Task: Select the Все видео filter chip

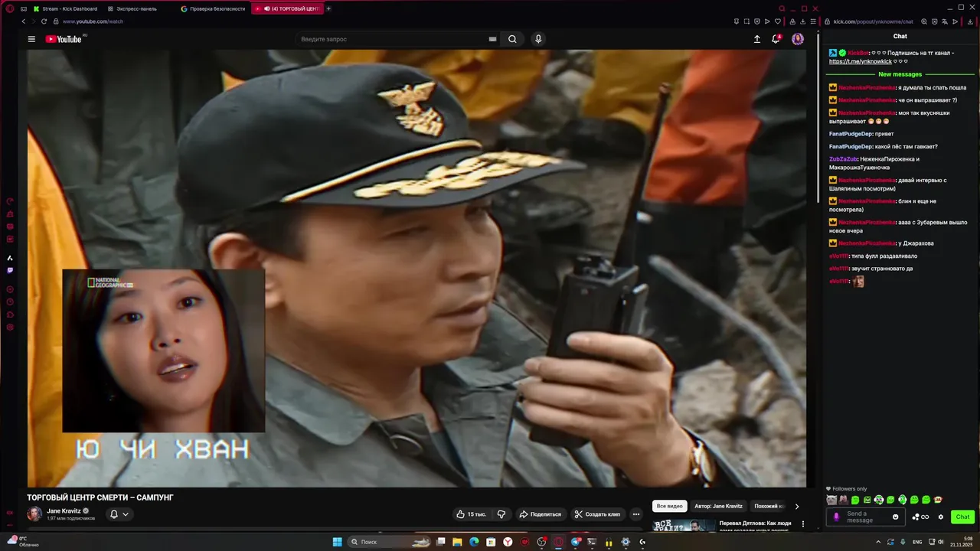Action: click(x=669, y=506)
